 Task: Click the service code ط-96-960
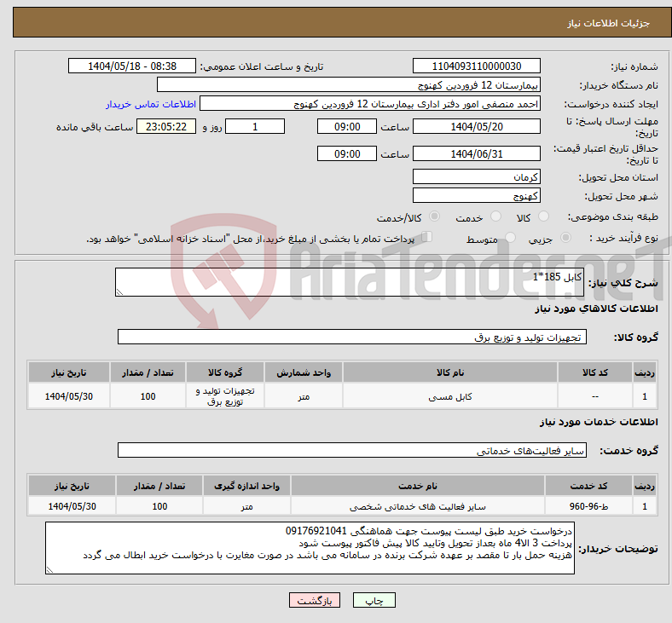(x=588, y=506)
